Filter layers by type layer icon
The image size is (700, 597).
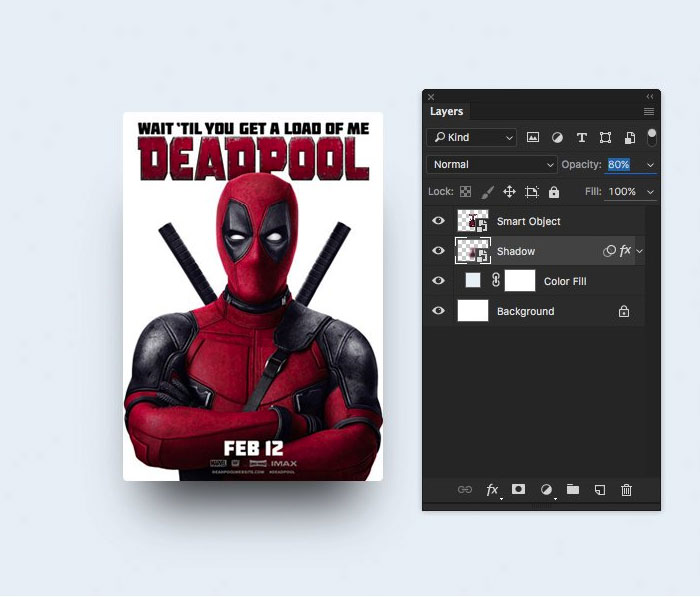(x=581, y=138)
